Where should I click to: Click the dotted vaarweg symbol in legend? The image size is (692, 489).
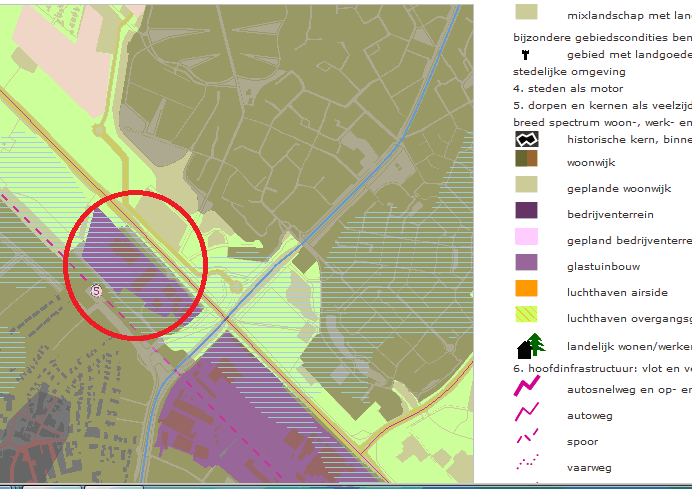527,464
